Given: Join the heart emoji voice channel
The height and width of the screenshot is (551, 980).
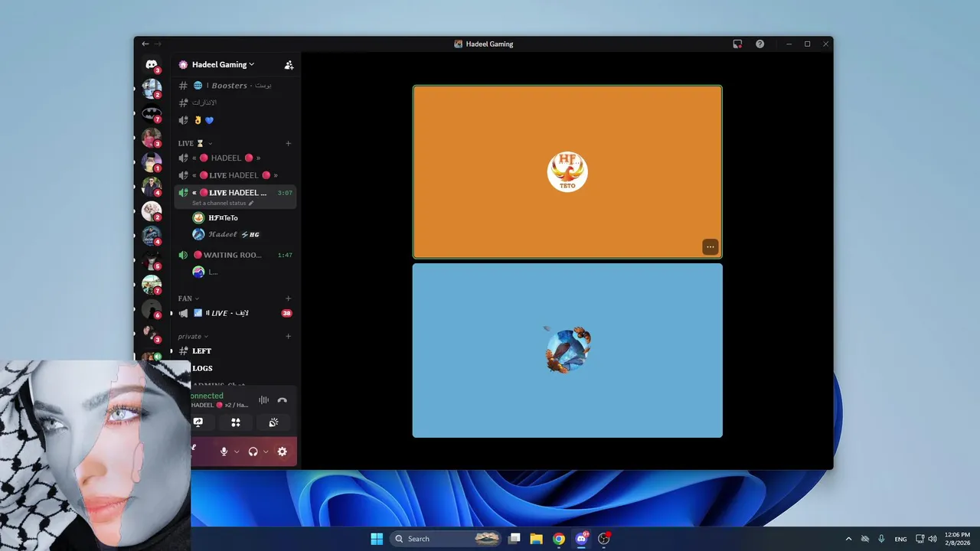Looking at the screenshot, I should tap(235, 120).
